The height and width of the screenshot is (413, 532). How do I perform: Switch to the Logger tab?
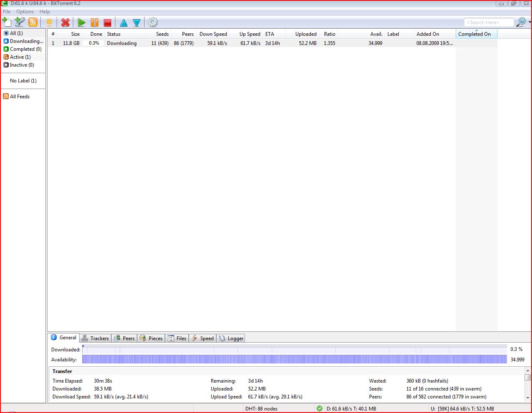[x=231, y=338]
